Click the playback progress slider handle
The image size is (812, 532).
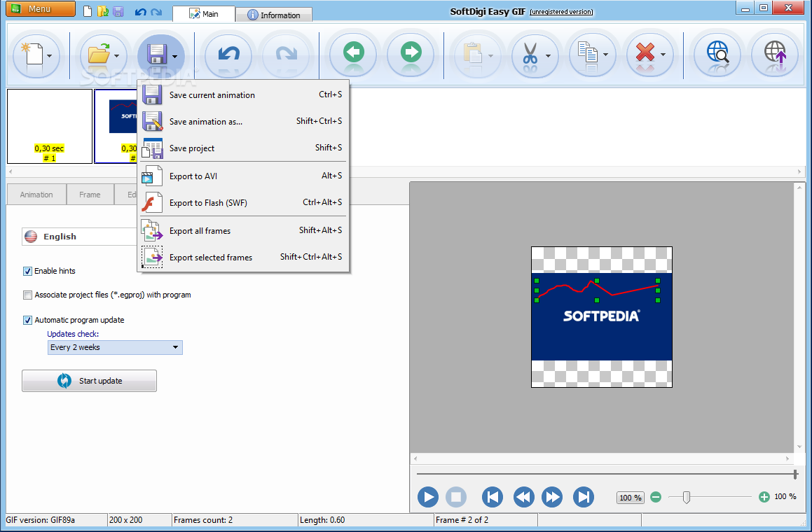click(795, 474)
